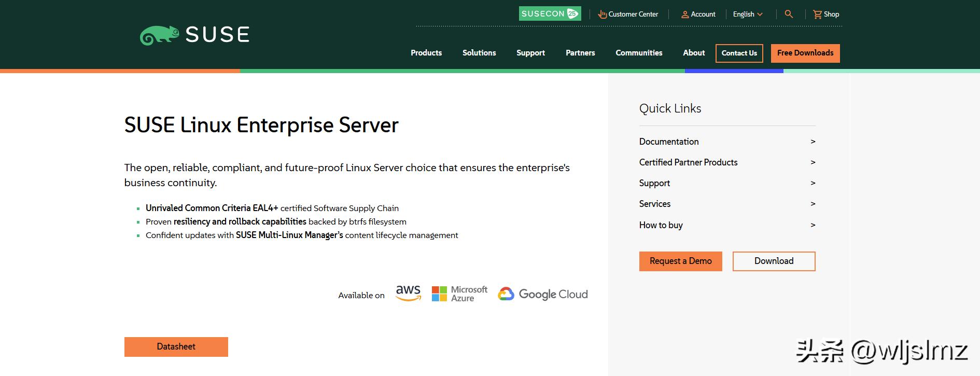
Task: Open Account via the person icon
Action: click(685, 15)
